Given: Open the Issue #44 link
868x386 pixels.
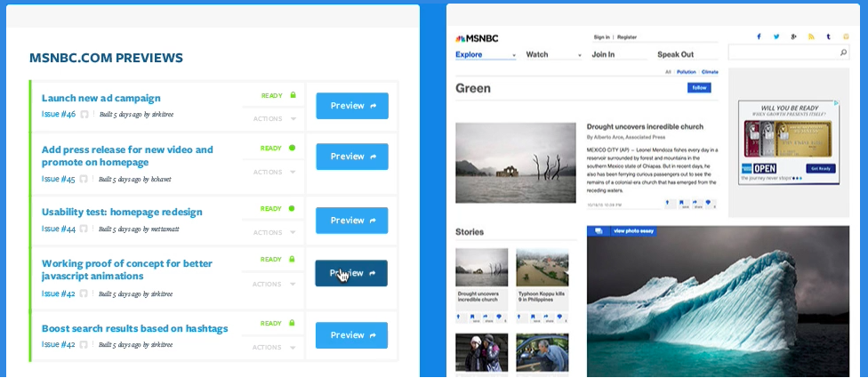Looking at the screenshot, I should [59, 229].
